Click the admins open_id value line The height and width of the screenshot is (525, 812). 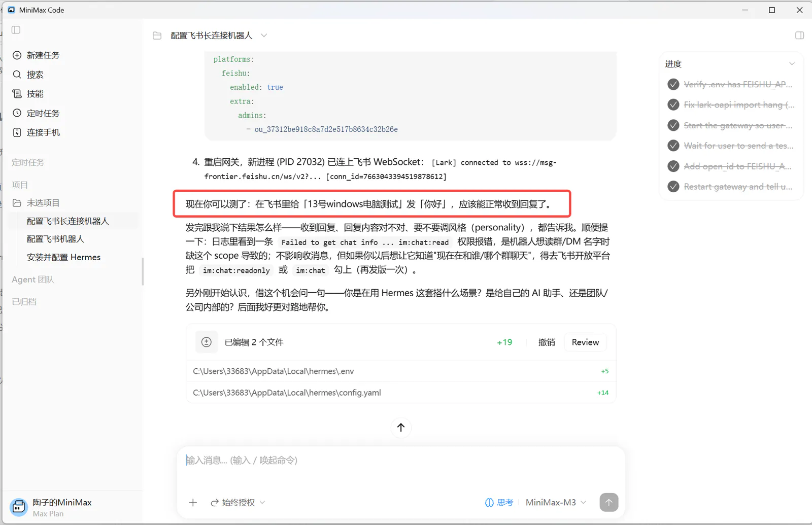(x=326, y=129)
